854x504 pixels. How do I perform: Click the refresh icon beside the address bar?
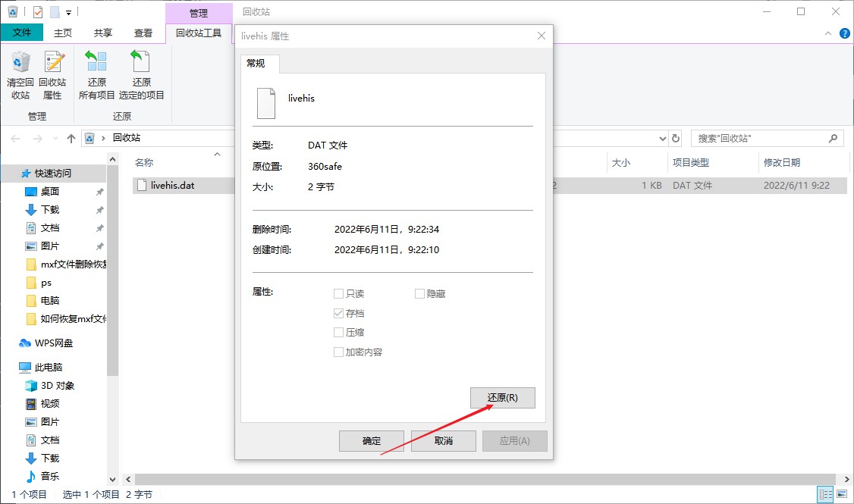click(x=676, y=138)
